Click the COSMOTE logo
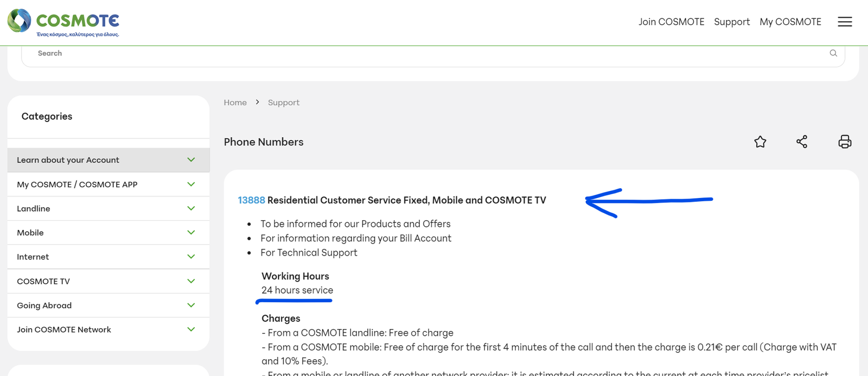The image size is (868, 376). click(x=63, y=22)
